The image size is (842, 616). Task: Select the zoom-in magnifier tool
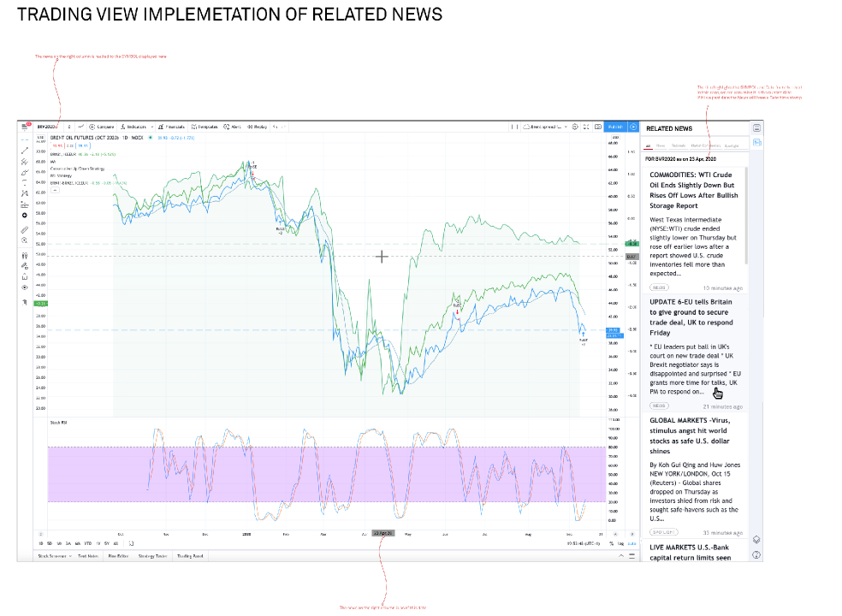coord(25,240)
